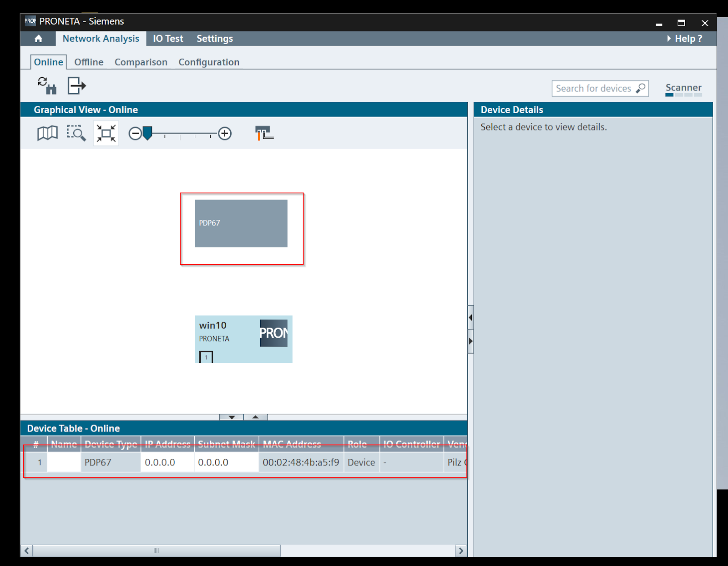Click the IP Address cell 0.0.0.0
The image size is (728, 566).
(x=167, y=462)
